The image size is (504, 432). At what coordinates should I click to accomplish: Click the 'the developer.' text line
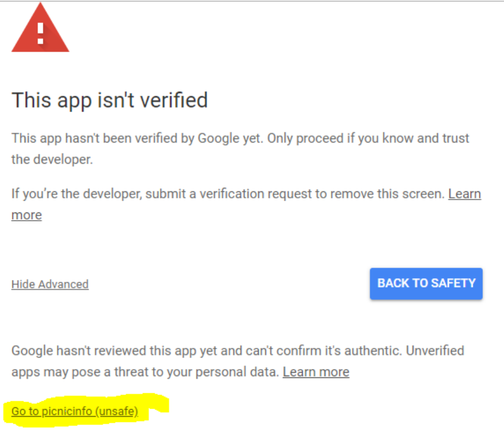[x=52, y=160]
